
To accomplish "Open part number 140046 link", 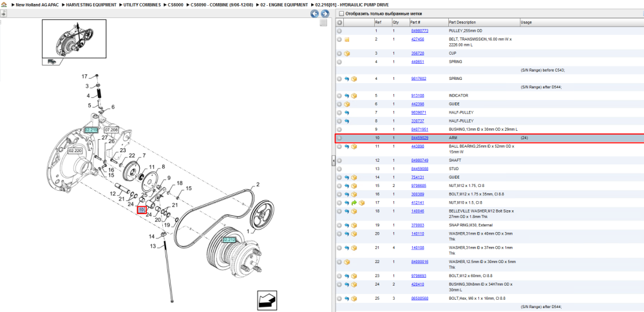I will [417, 211].
